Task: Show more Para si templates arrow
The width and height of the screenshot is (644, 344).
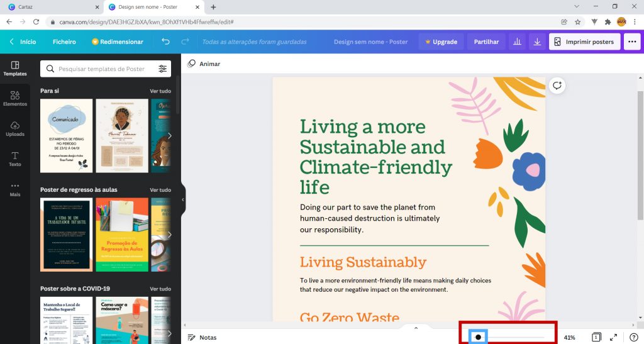Action: point(169,135)
